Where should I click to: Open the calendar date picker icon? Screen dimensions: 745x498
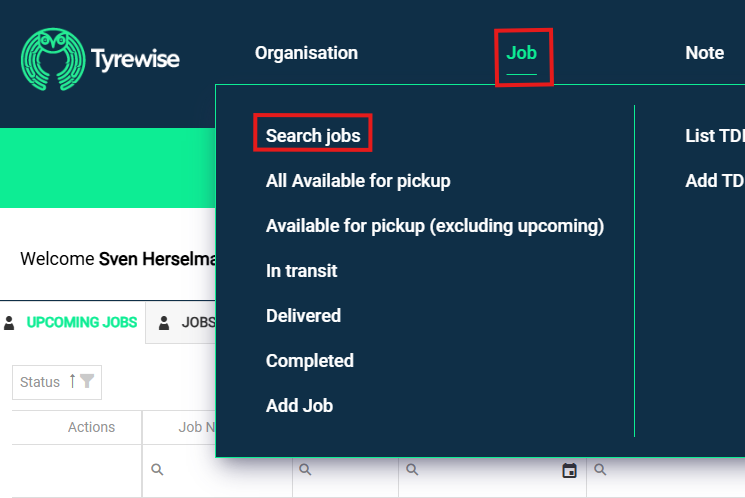pyautogui.click(x=569, y=470)
